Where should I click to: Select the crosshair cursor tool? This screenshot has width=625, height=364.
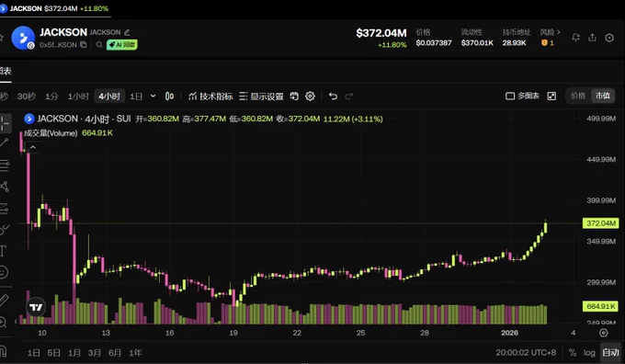4,123
